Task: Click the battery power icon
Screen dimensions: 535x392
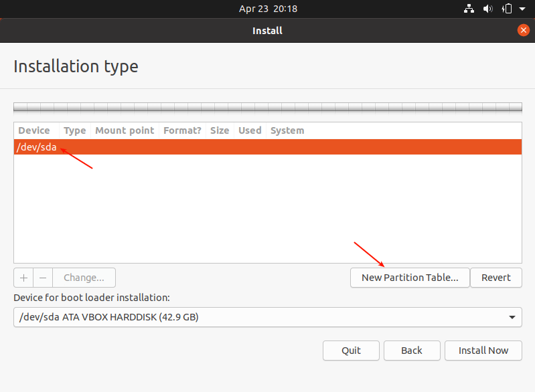Action: point(507,9)
